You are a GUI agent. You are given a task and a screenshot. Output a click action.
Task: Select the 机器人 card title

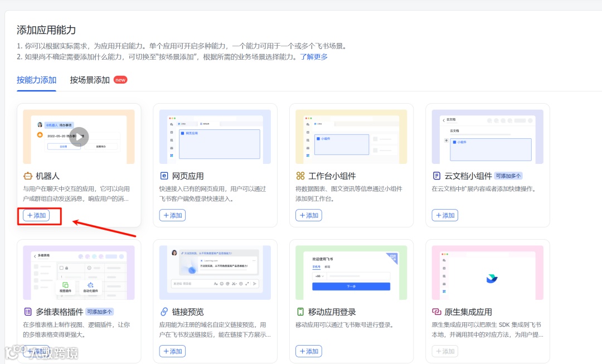[47, 176]
